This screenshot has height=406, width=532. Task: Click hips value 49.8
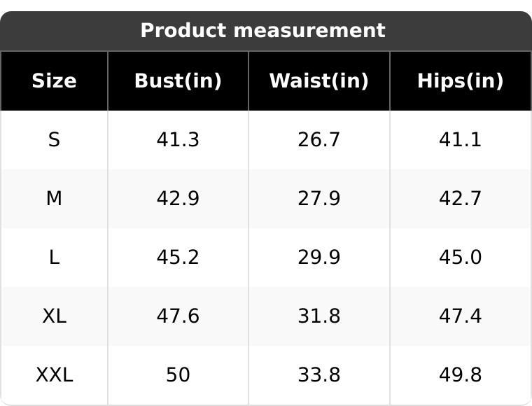click(460, 375)
